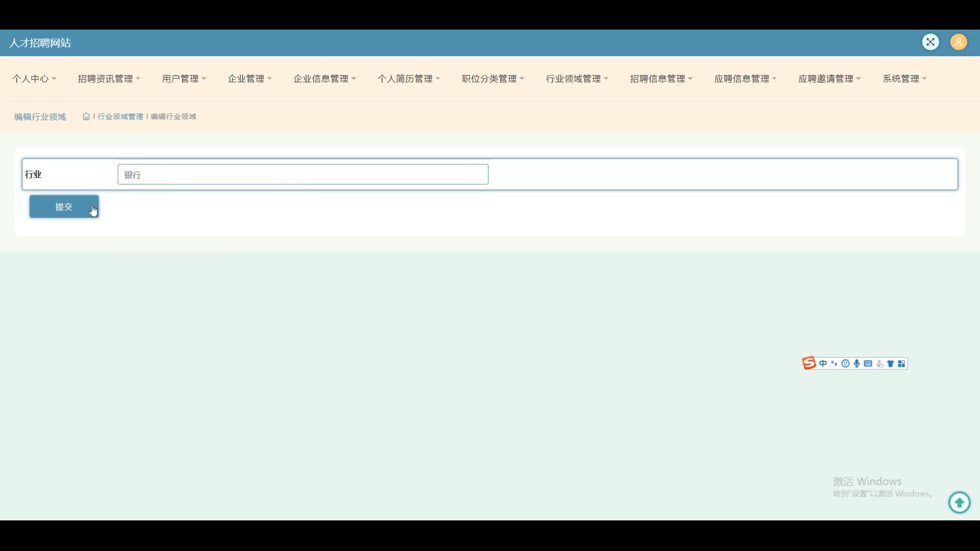Expand the 企业管理 menu
Image resolution: width=980 pixels, height=551 pixels.
click(250, 79)
